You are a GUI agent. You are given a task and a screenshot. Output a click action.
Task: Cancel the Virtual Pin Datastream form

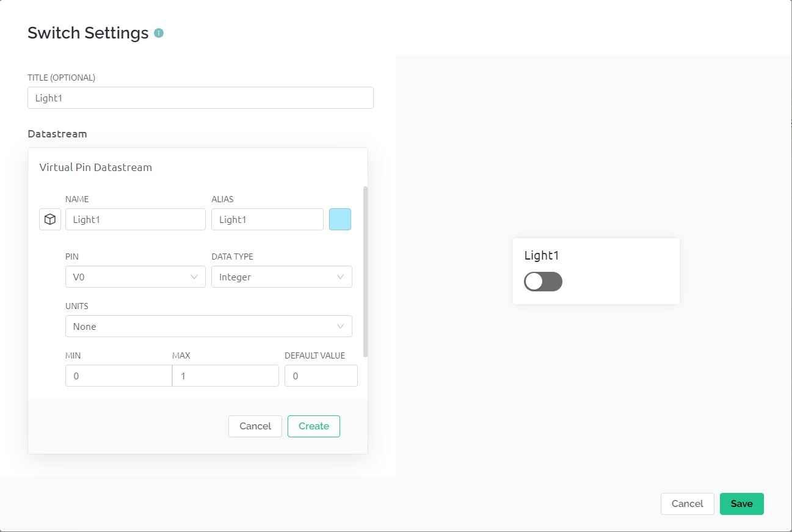click(255, 426)
